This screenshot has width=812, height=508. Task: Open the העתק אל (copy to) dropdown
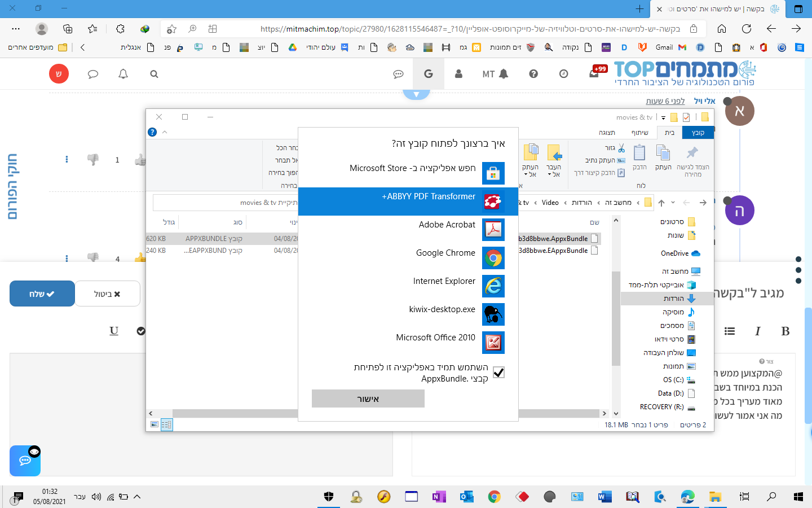530,161
